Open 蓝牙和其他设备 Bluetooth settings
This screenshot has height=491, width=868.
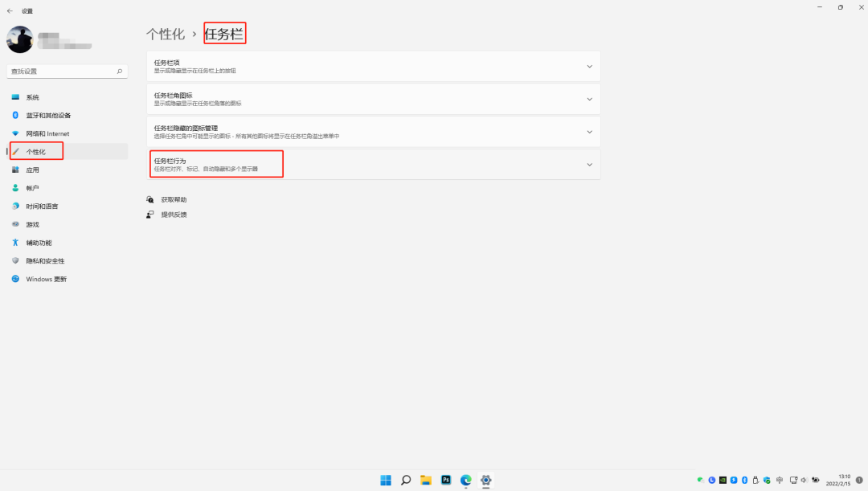coord(48,115)
